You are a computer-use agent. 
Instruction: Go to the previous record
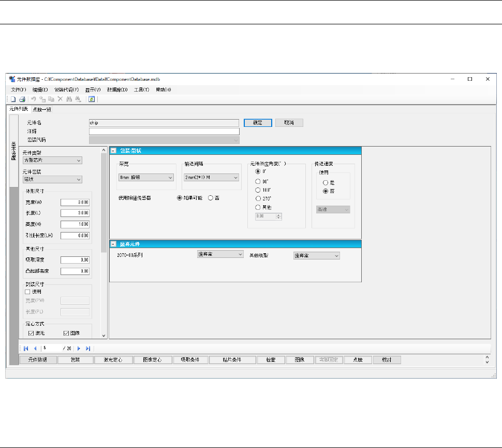(x=35, y=349)
